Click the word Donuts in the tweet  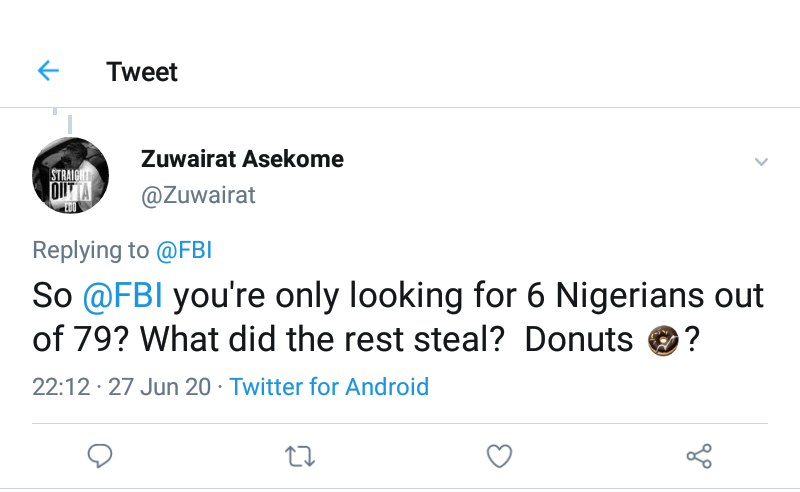578,340
